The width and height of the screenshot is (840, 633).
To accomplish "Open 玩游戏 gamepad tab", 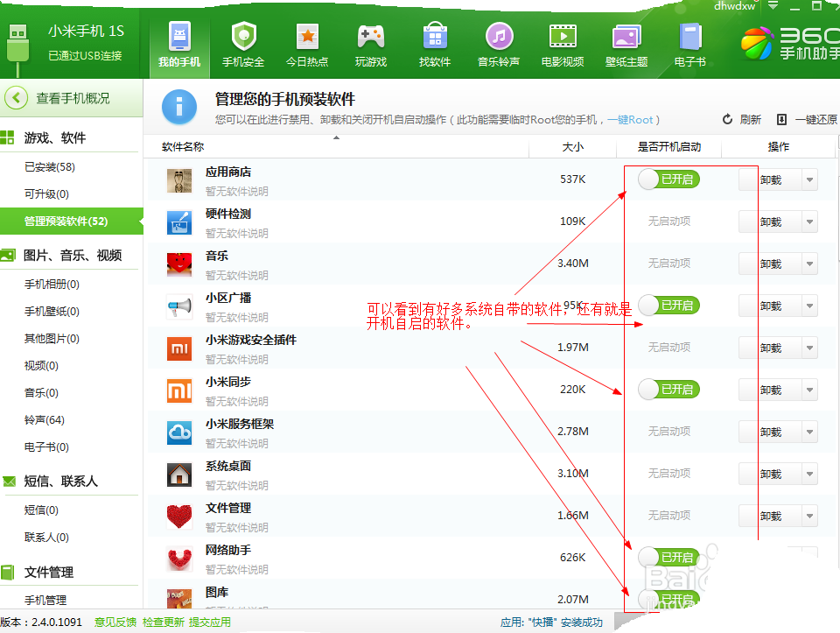I will pos(371,45).
